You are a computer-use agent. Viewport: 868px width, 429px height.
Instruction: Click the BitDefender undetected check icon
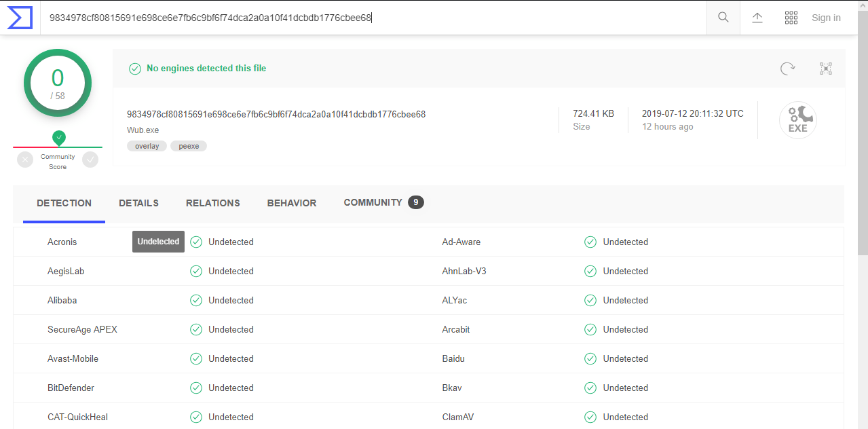(196, 388)
